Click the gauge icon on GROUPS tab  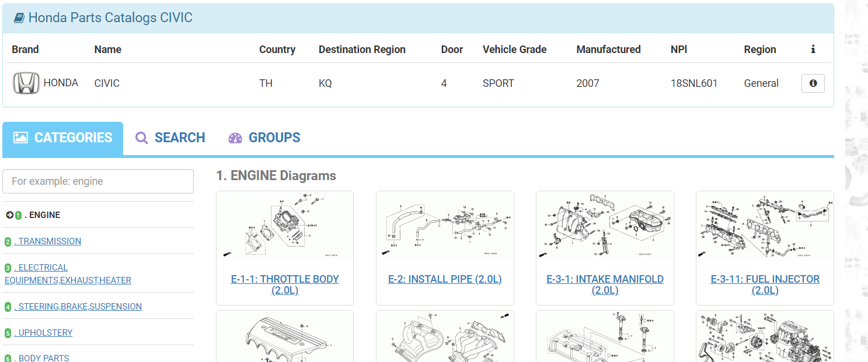(x=235, y=138)
